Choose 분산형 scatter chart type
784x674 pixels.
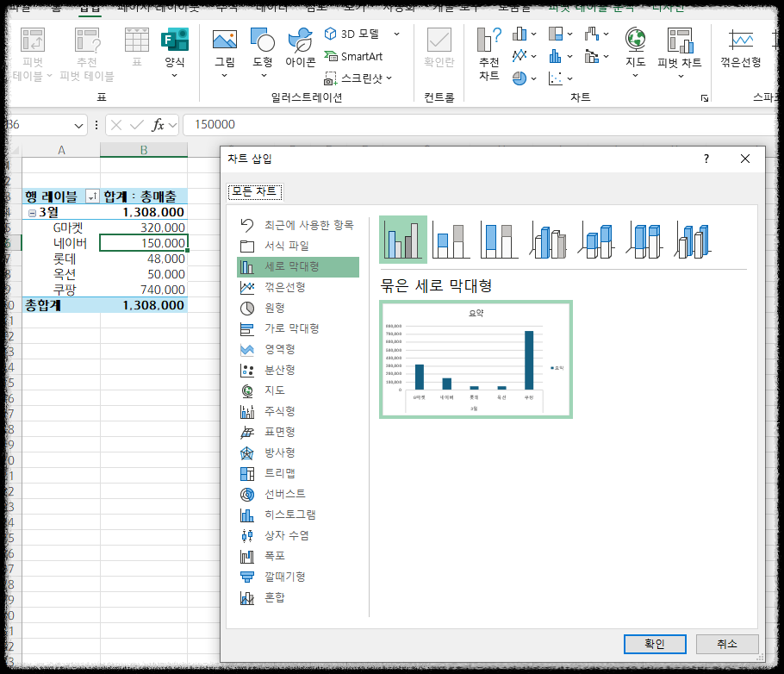click(x=298, y=370)
